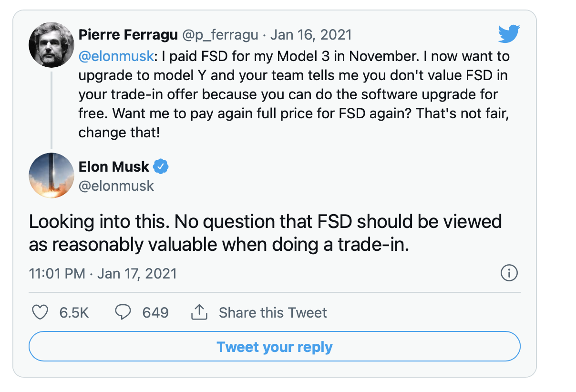Open the @elonmusk mention link
This screenshot has width=576, height=392.
coord(117,56)
